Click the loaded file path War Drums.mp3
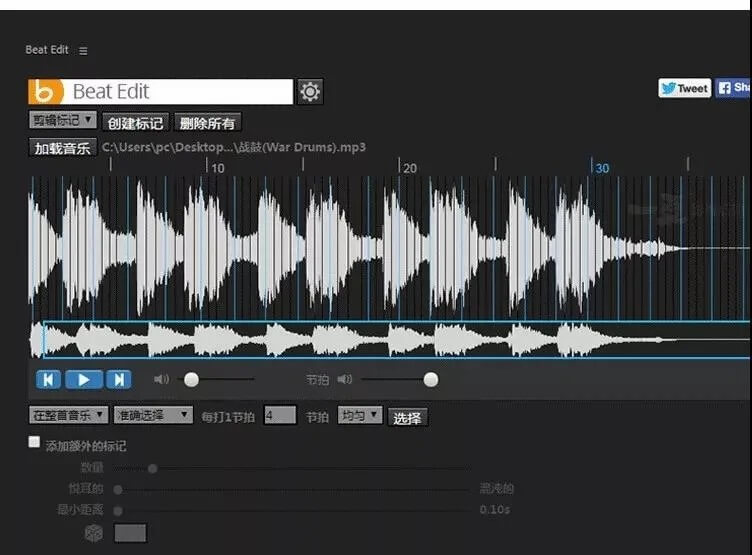Screen dimensions: 752x555 click(x=234, y=147)
